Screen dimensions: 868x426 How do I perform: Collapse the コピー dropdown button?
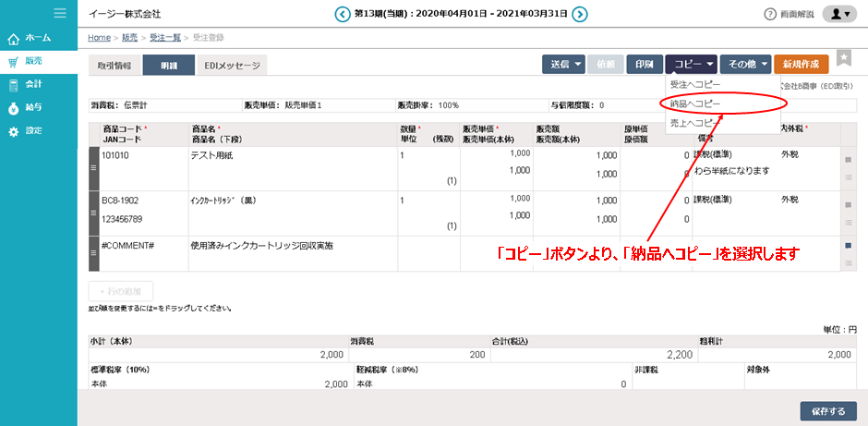click(692, 65)
